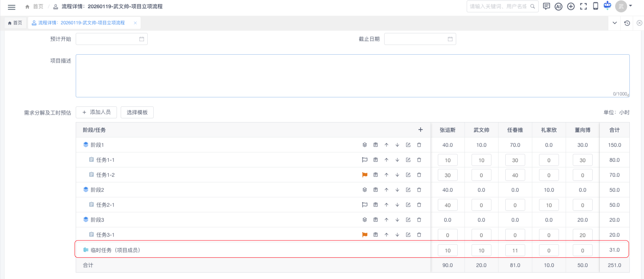Click plus icon in 阶段/任务 header
644x279 pixels.
(421, 130)
